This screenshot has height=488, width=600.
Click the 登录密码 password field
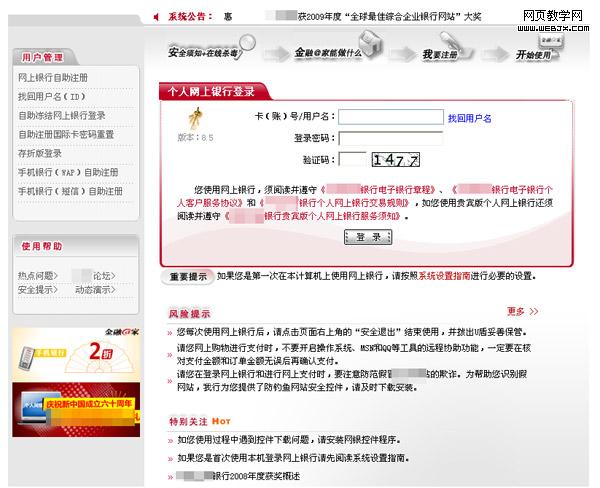coord(390,138)
